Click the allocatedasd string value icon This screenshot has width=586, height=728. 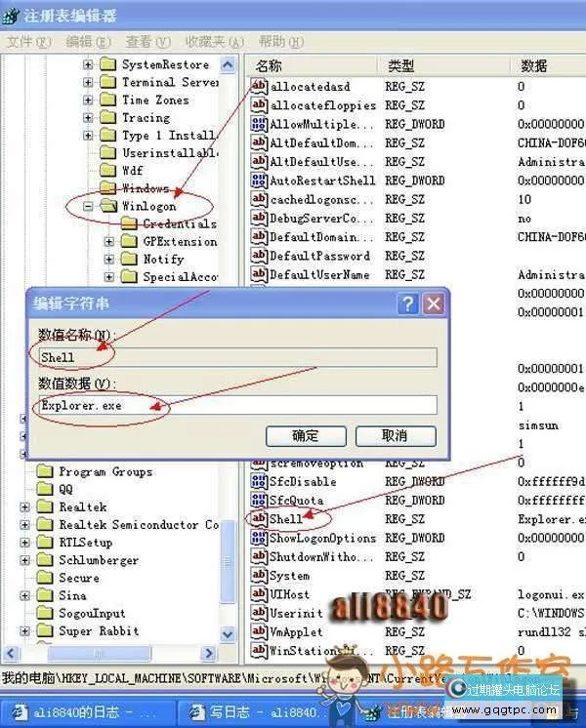coord(259,86)
